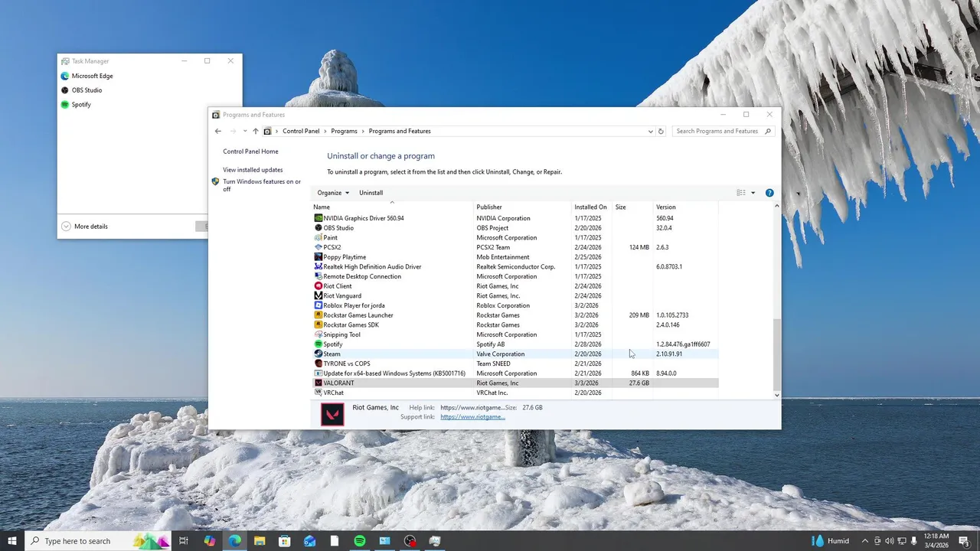Sort programs by the Name column
Image resolution: width=980 pixels, height=551 pixels.
393,207
